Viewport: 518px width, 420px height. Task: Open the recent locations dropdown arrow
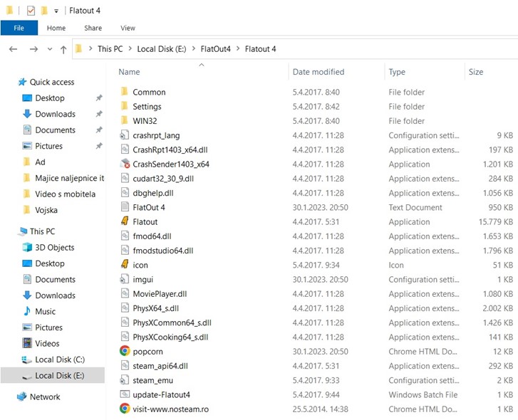click(x=48, y=49)
